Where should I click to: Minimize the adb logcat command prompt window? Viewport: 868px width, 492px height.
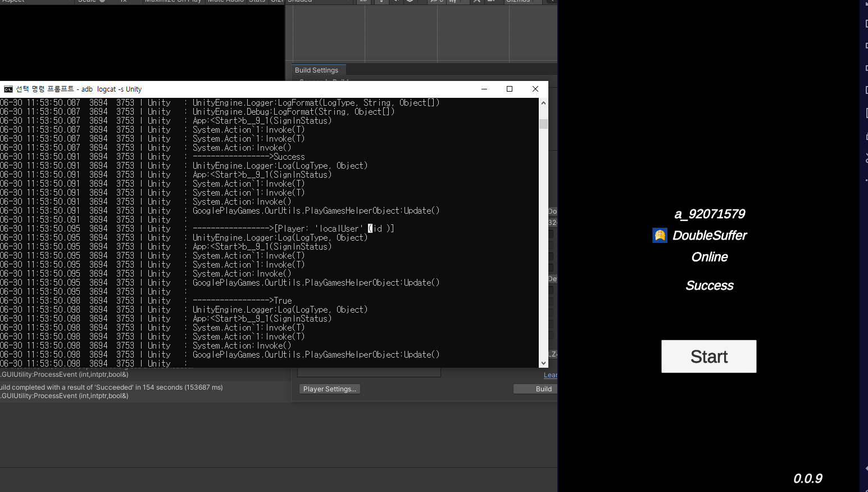pos(484,89)
